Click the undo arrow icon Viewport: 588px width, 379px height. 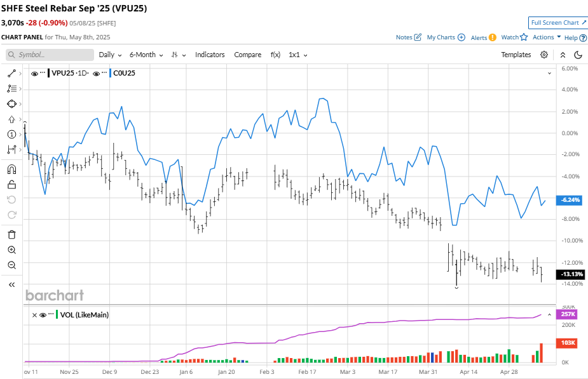(x=11, y=199)
